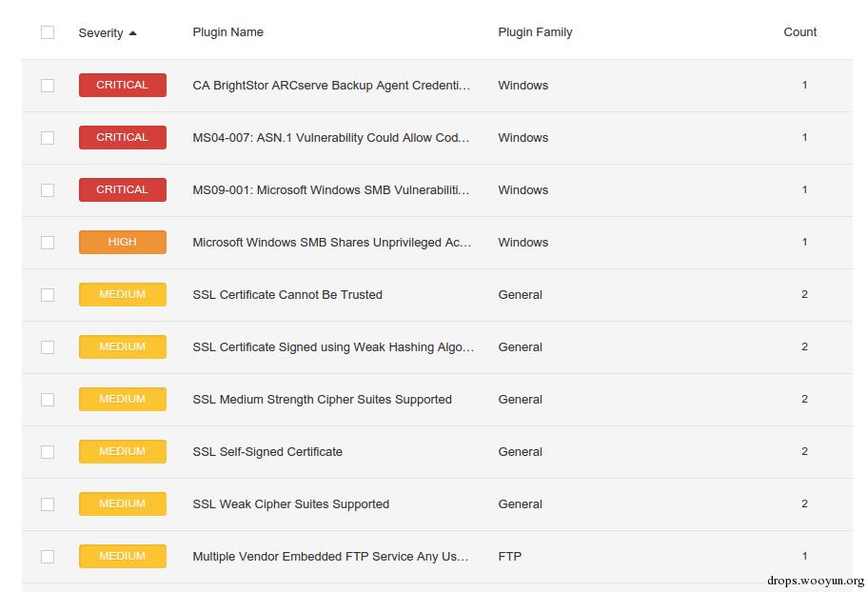This screenshot has height=592, width=868.
Task: Open CA BrightStor ARCserve Backup Agent plugin
Action: coord(331,86)
